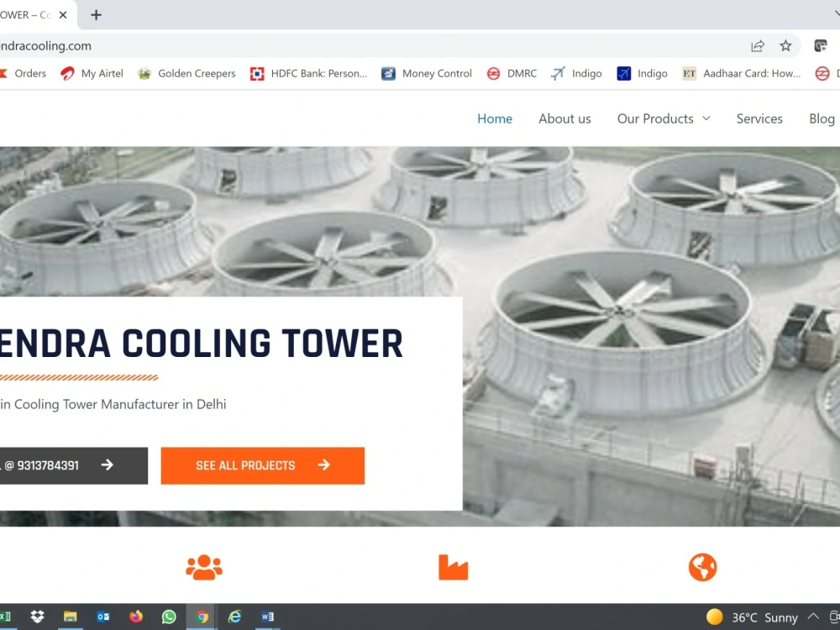
Task: Go to the Home menu item
Action: (495, 119)
